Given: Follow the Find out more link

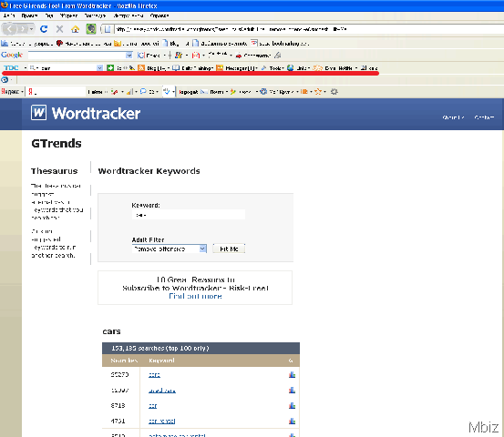Looking at the screenshot, I should coord(195,296).
